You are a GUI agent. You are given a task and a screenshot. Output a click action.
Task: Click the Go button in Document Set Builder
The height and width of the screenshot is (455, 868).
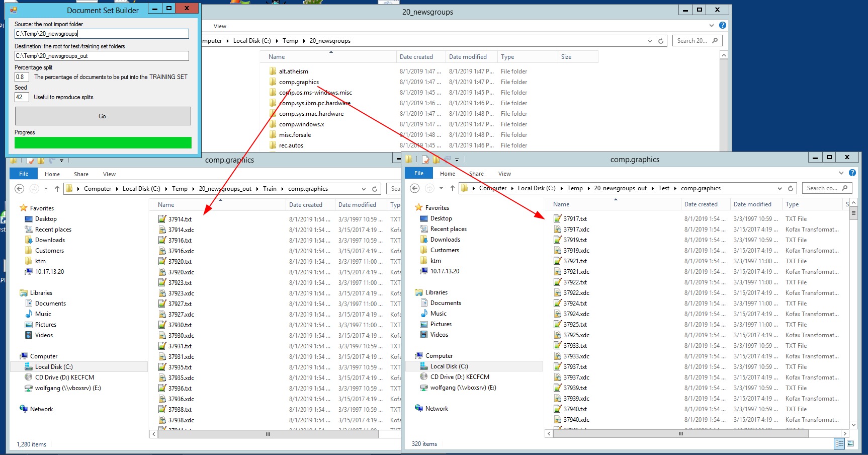103,116
